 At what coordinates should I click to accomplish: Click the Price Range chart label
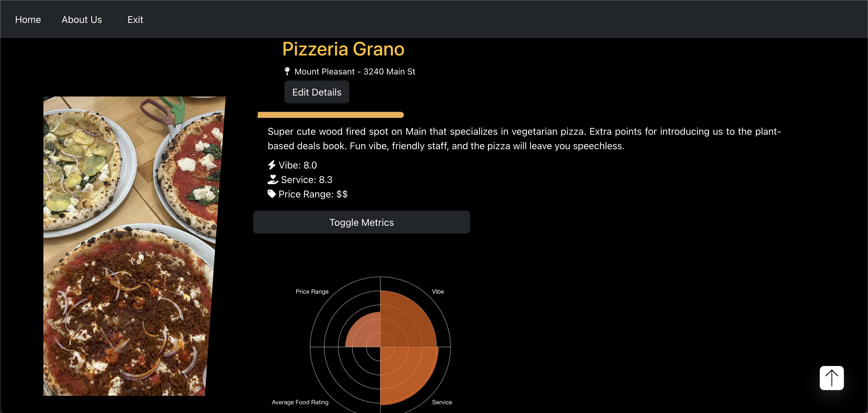[x=312, y=291]
